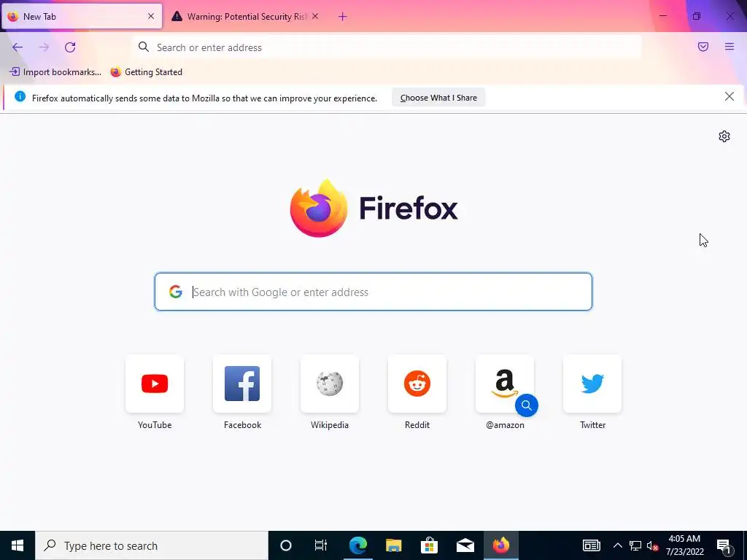Open Task View on taskbar

pos(321,545)
